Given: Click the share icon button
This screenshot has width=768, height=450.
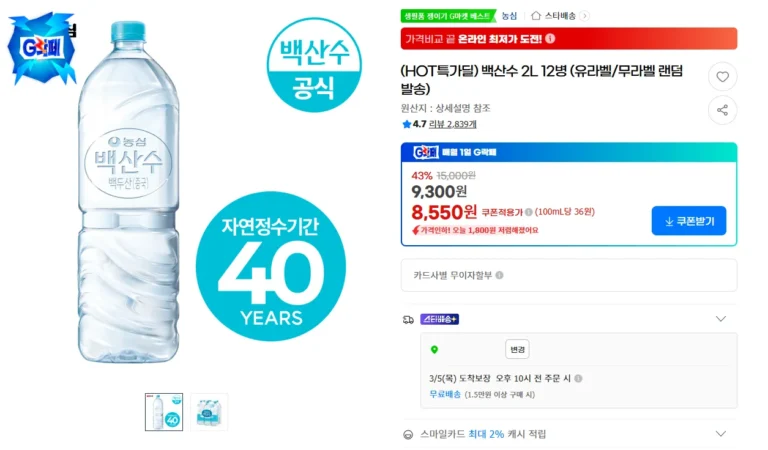Looking at the screenshot, I should click(x=722, y=110).
